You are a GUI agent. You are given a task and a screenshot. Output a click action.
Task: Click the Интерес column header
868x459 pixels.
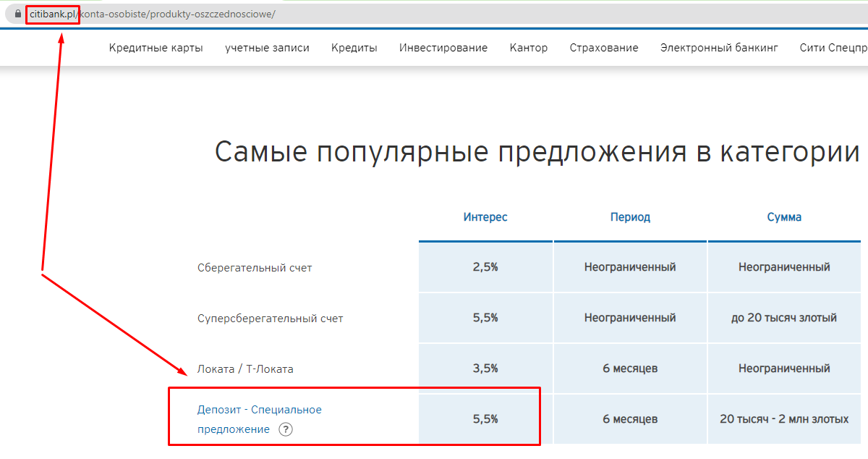(x=485, y=217)
